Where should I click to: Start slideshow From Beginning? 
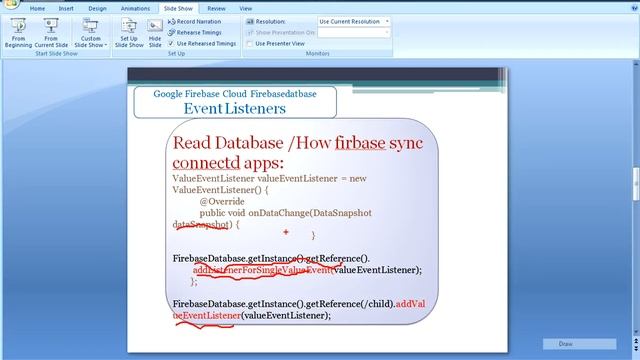pos(18,33)
